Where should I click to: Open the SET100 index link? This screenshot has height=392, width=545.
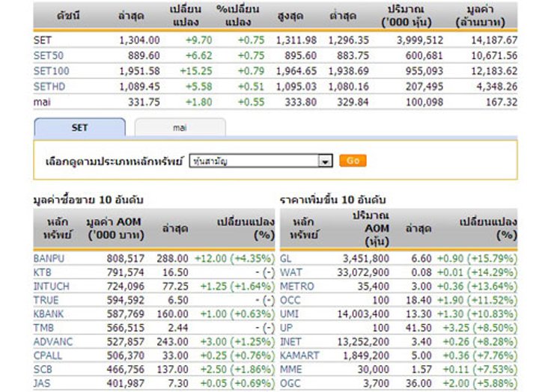[x=51, y=71]
